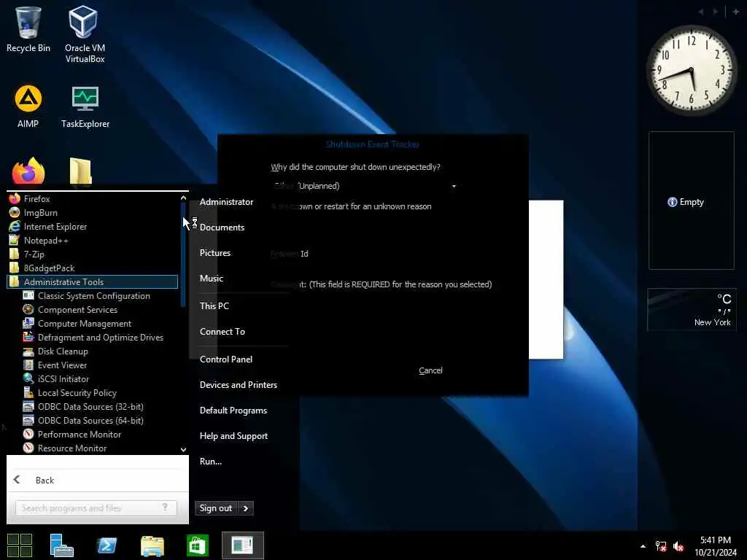Show hidden tray icons
The width and height of the screenshot is (747, 560).
[643, 546]
